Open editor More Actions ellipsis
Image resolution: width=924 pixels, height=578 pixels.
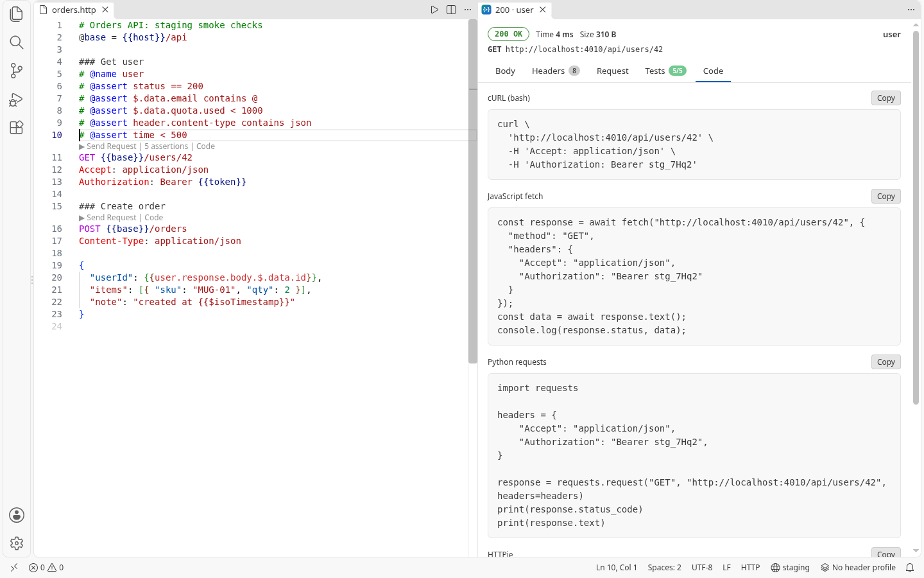point(468,10)
